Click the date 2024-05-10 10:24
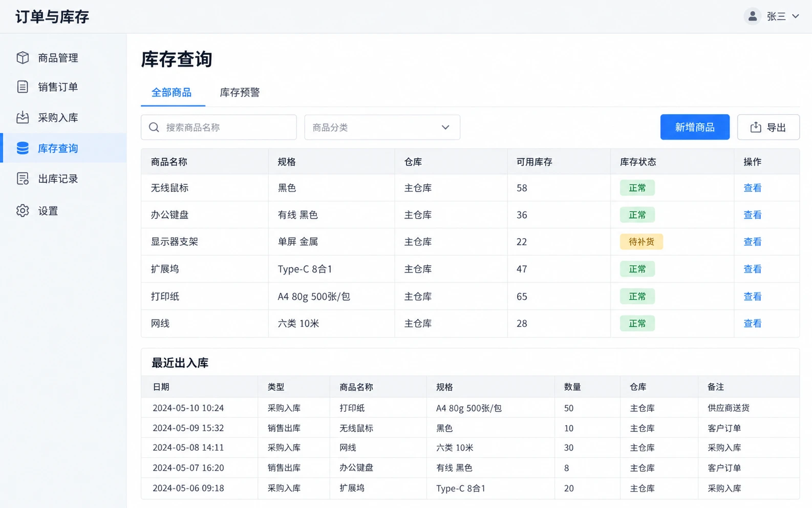Screen dimensions: 812x508 click(x=188, y=408)
